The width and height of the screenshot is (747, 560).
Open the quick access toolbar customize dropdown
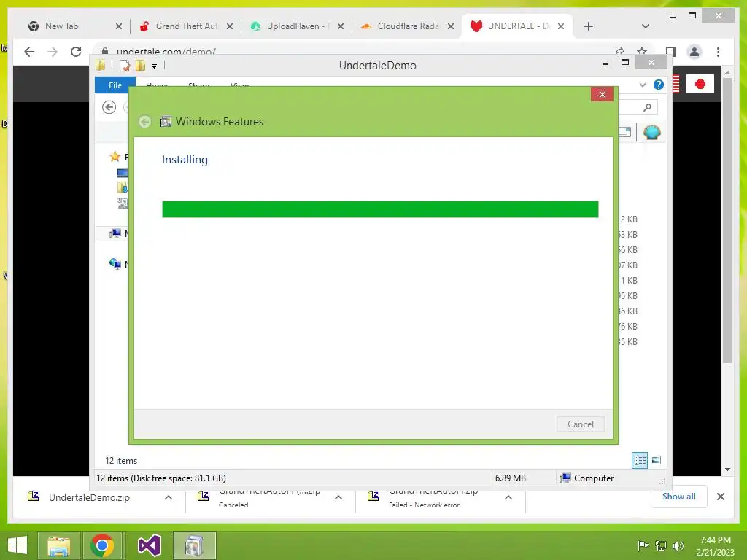[155, 66]
